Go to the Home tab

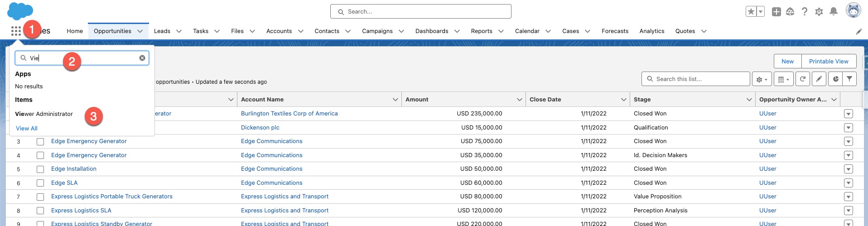[75, 31]
